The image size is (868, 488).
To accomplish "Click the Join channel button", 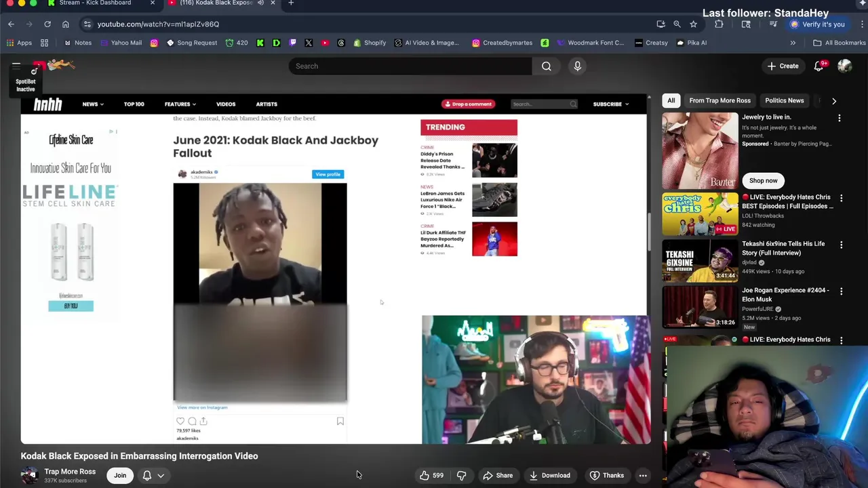I will (x=120, y=475).
